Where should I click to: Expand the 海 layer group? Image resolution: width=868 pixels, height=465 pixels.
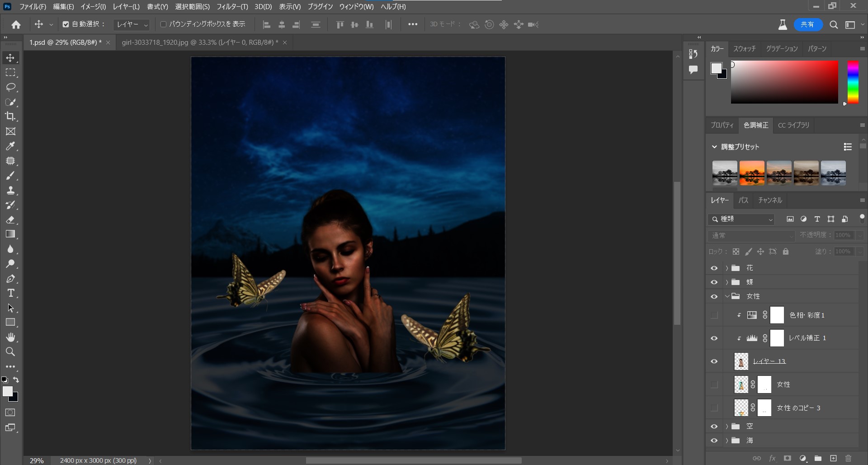click(x=727, y=441)
